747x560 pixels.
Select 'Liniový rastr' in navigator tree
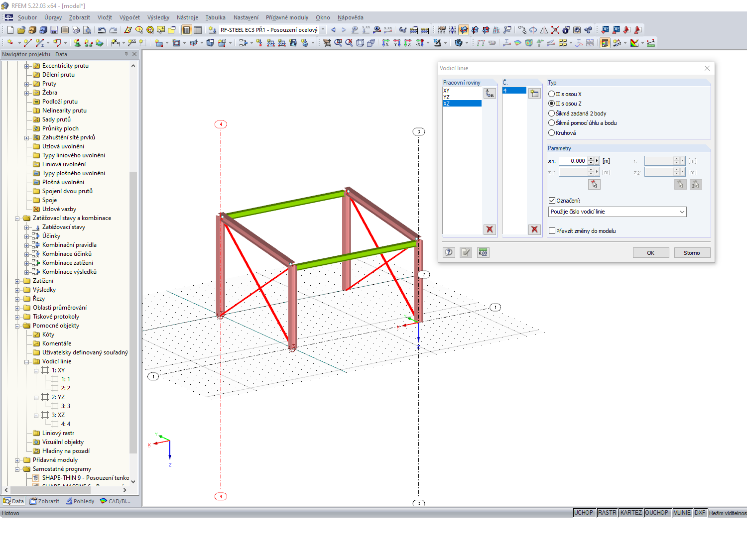point(58,433)
